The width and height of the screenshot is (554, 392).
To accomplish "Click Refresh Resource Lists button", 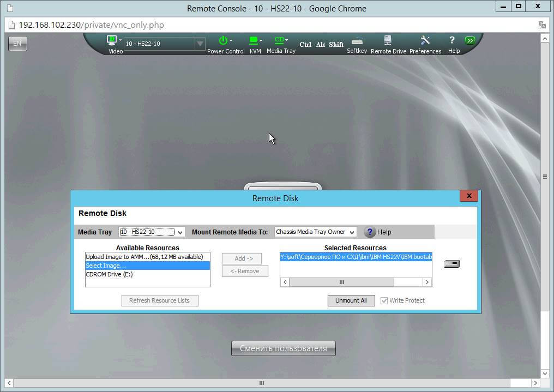I will [x=160, y=300].
